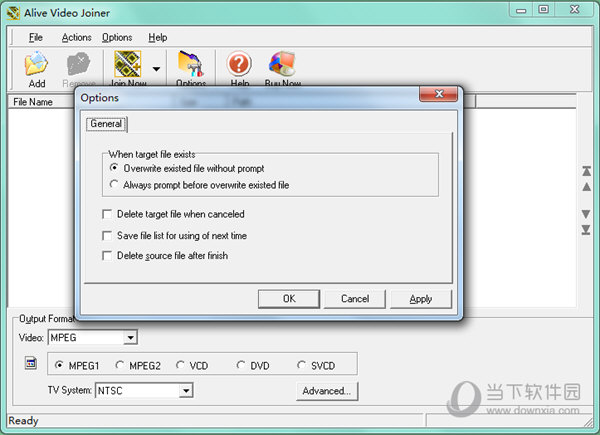Screen dimensions: 600x435
Task: Open the Help menu
Action: pyautogui.click(x=158, y=37)
